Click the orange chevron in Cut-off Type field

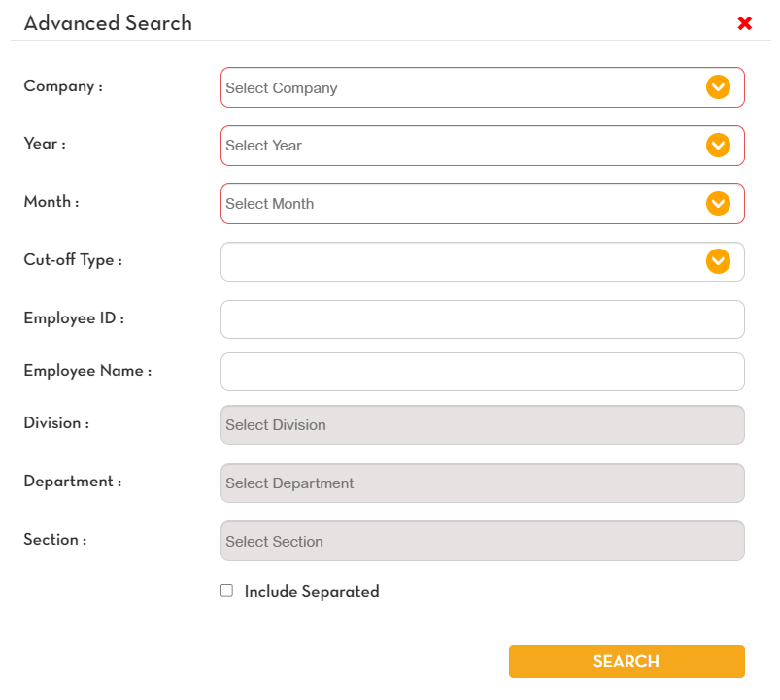(x=718, y=261)
